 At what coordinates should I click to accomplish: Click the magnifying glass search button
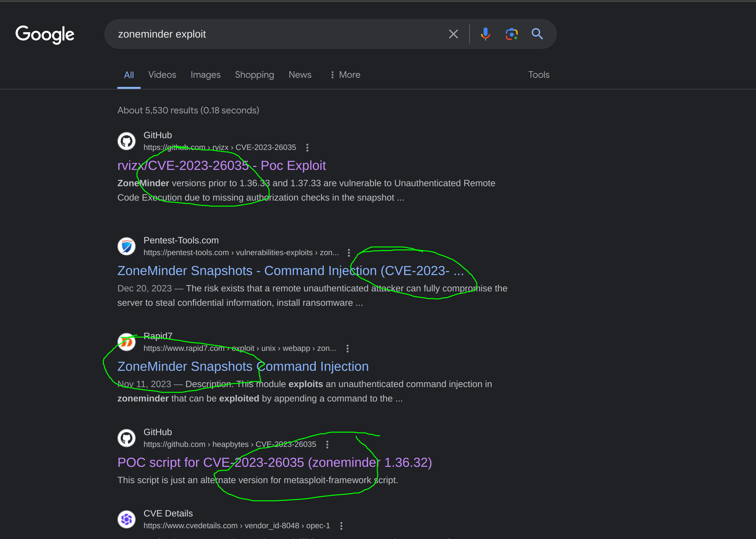[537, 34]
